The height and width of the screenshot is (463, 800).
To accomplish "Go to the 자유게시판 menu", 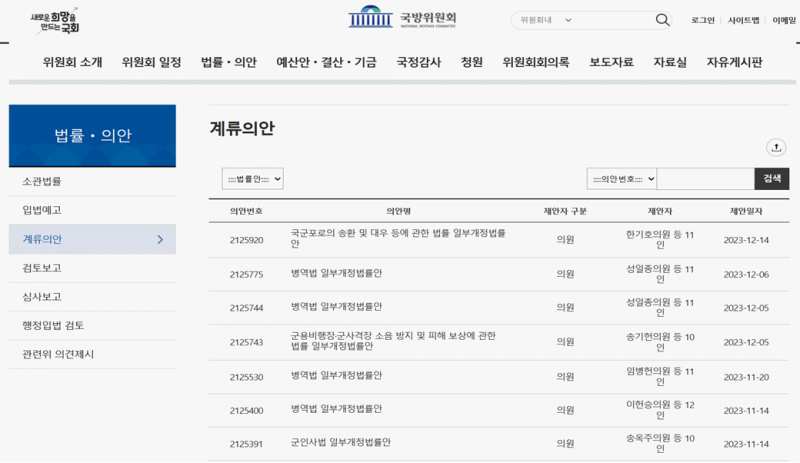I will [734, 62].
